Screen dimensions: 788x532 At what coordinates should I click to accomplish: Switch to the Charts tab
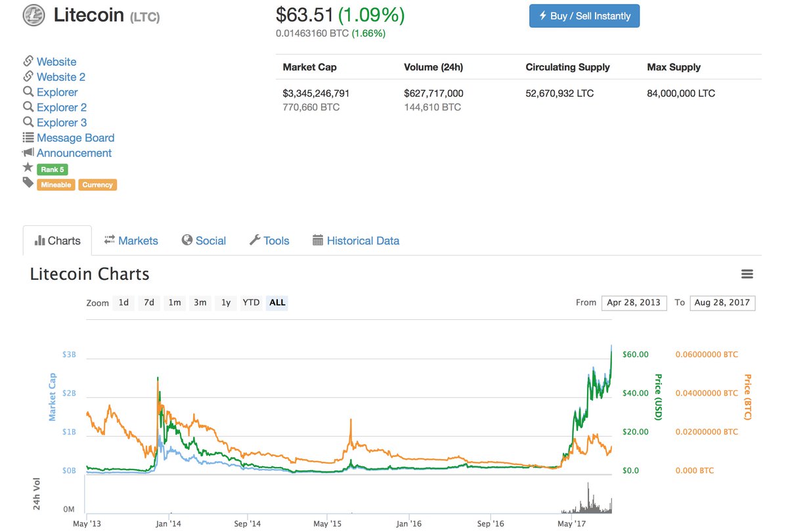click(57, 241)
